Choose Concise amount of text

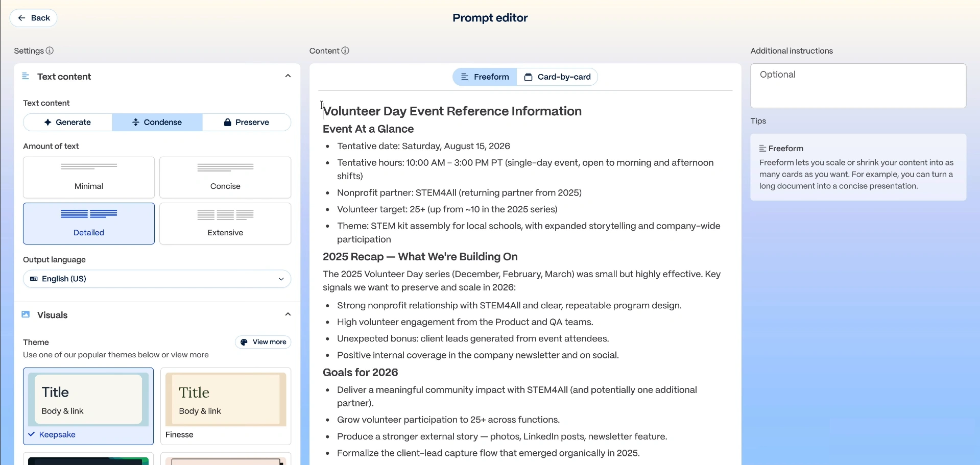(x=225, y=178)
